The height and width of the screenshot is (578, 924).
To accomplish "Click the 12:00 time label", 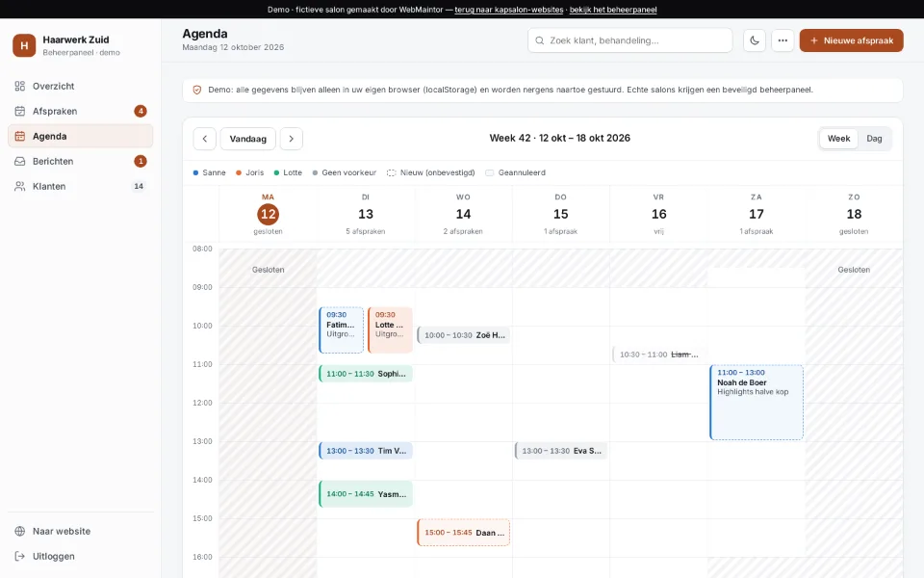I will tap(202, 403).
